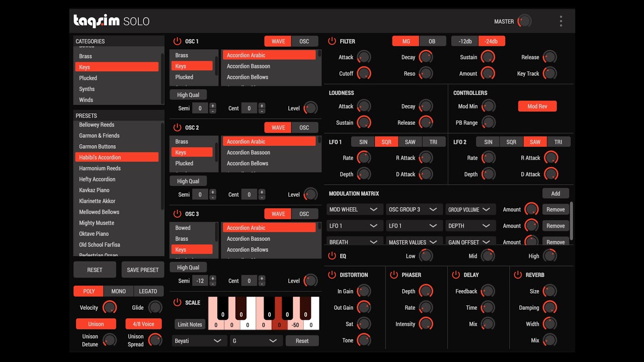This screenshot has height=362, width=644.
Task: Increase OSC 1 Semi with plus
Action: [213, 106]
